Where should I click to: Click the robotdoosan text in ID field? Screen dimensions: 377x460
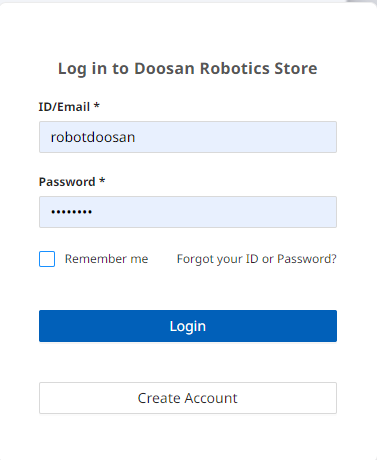(x=93, y=137)
